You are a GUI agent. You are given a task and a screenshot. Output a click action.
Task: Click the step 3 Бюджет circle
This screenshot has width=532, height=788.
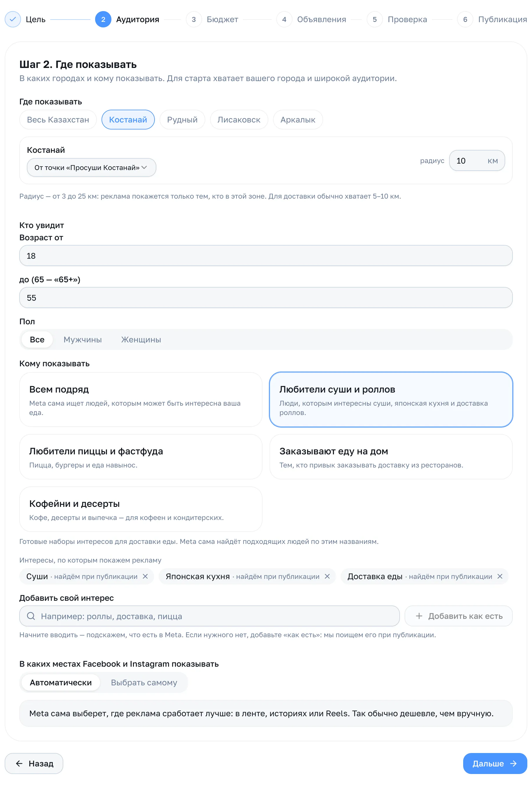coord(194,19)
